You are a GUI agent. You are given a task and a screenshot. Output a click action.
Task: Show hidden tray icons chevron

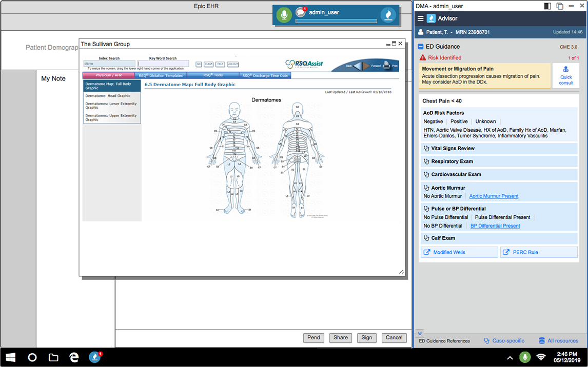coord(510,358)
